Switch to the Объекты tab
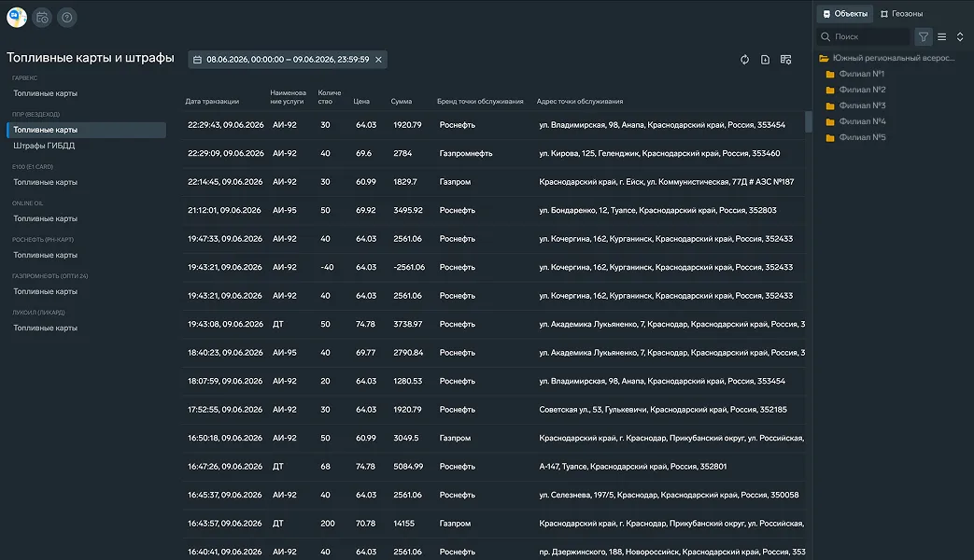 (x=845, y=14)
